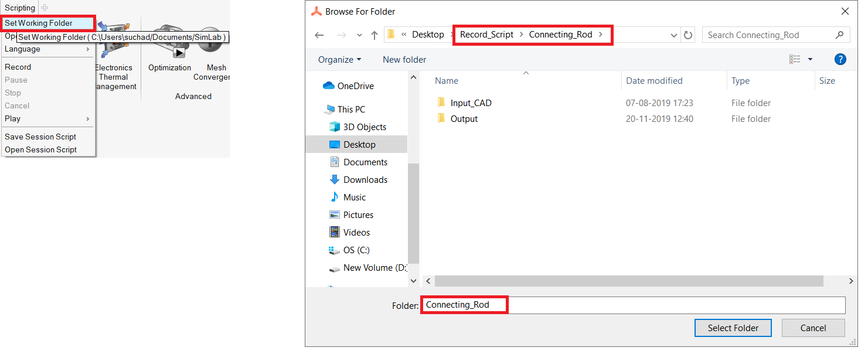The width and height of the screenshot is (868, 361).
Task: Click the Forward arrow in folder dialog
Action: tap(342, 35)
